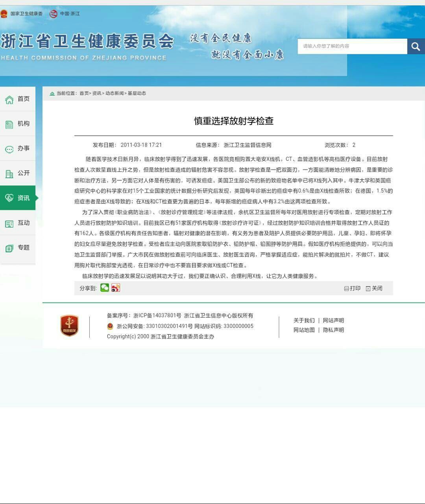Click the 国家卫生健康委 emblem link
Image resolution: width=425 pixels, height=504 pixels.
(22, 14)
